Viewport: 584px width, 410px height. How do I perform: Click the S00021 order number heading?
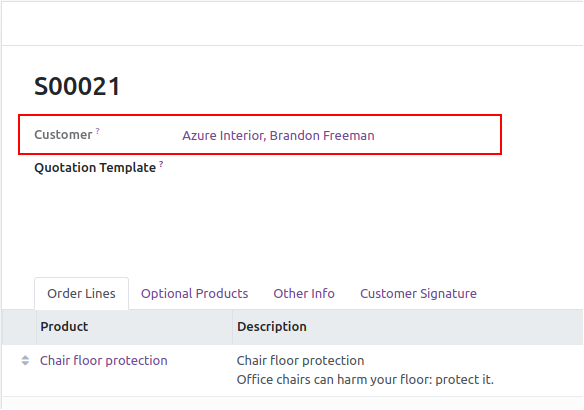(77, 86)
